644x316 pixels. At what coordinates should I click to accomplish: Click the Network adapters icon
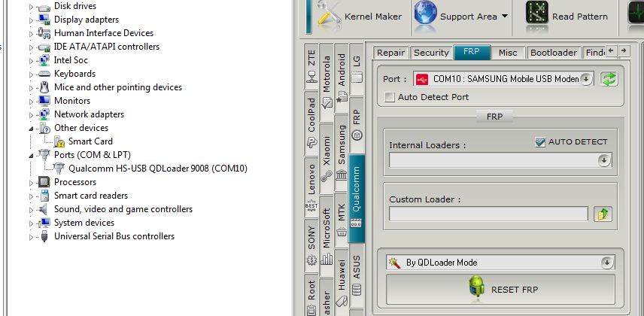44,114
